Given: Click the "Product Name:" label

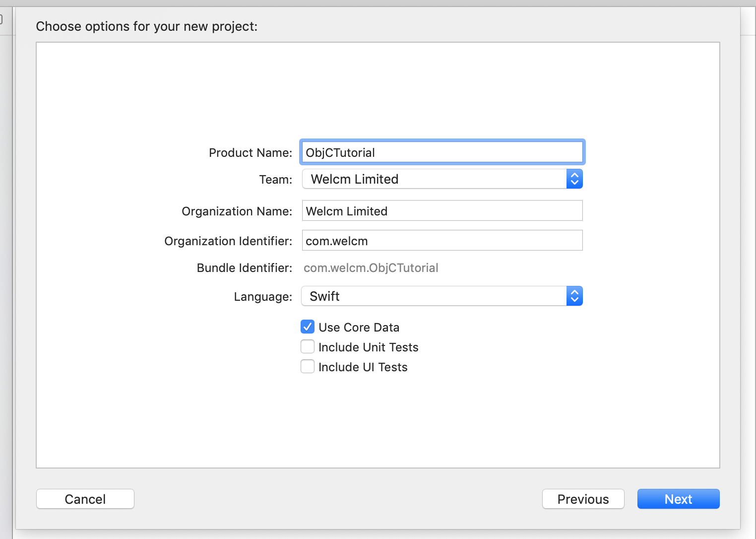Looking at the screenshot, I should pos(250,153).
